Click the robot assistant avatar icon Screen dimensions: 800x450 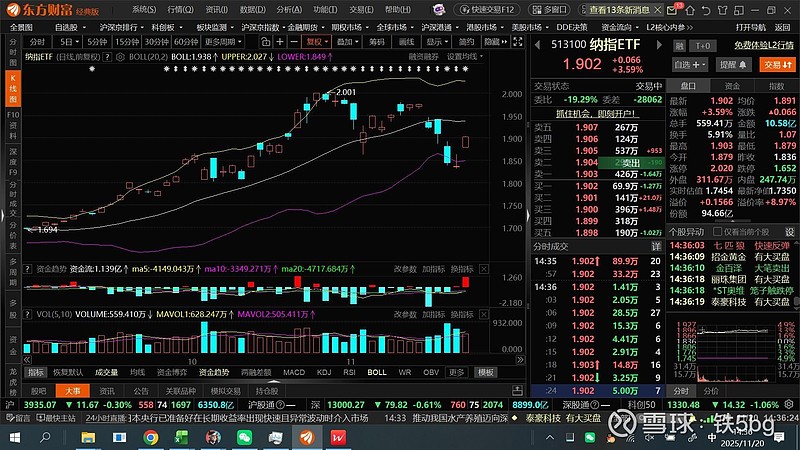click(439, 10)
